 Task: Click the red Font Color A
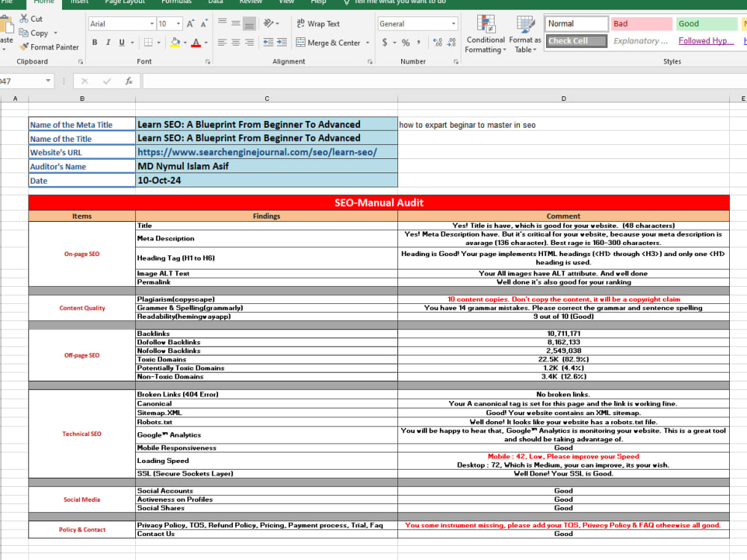(x=196, y=43)
